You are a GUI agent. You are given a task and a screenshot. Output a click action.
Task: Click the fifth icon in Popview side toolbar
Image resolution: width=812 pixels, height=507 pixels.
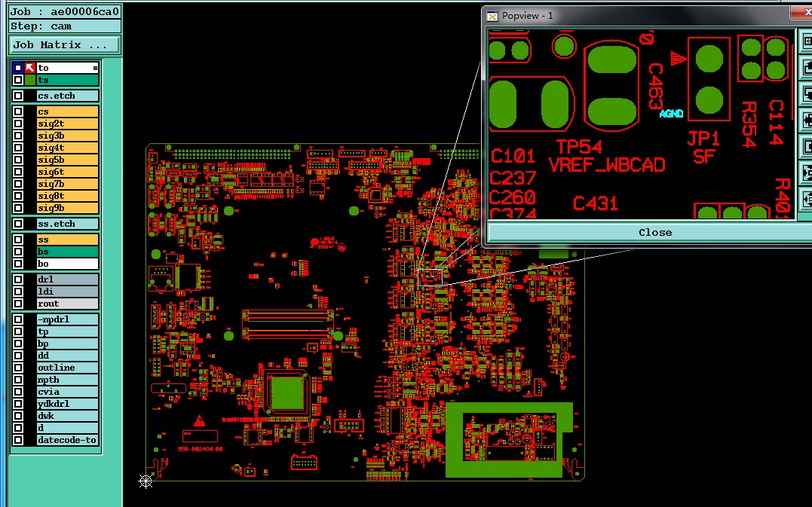pos(806,146)
